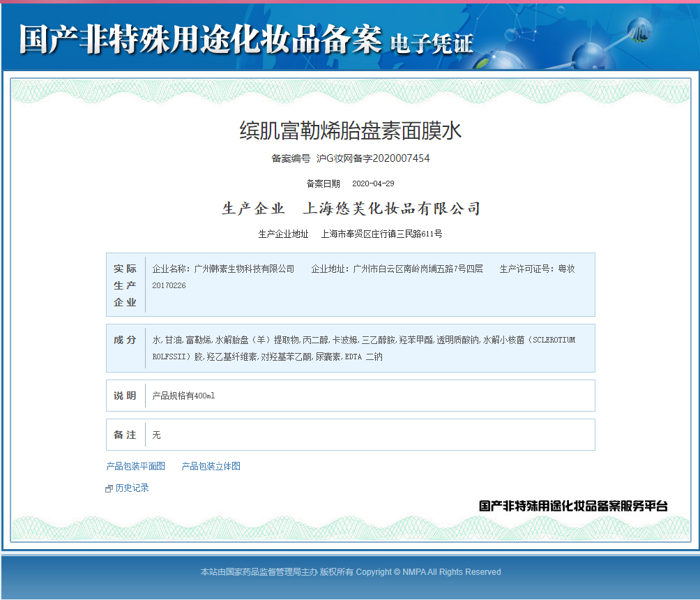View the 产品包装立体图 packaging image link
Image resolution: width=700 pixels, height=600 pixels.
click(211, 466)
